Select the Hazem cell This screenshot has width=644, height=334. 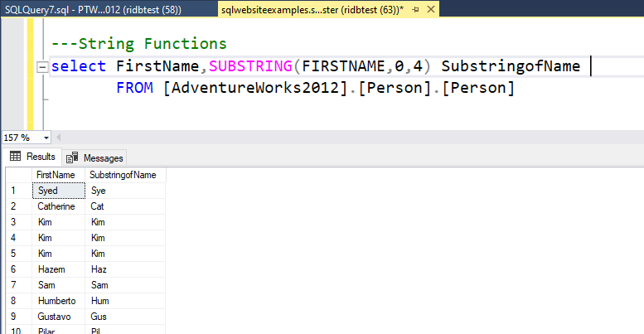(x=59, y=269)
